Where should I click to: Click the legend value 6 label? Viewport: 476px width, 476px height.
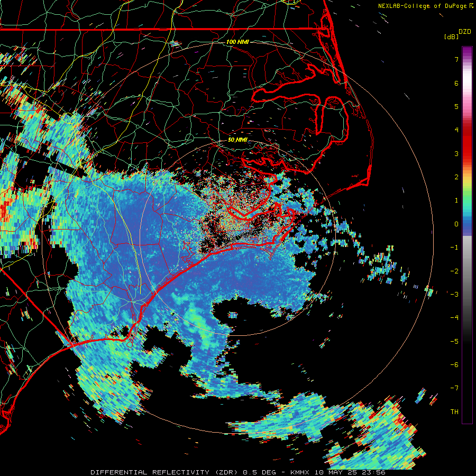456,83
